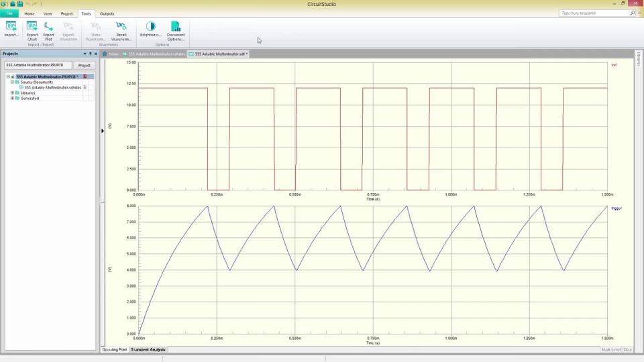Click the project name field in the Projects panel

click(x=38, y=65)
